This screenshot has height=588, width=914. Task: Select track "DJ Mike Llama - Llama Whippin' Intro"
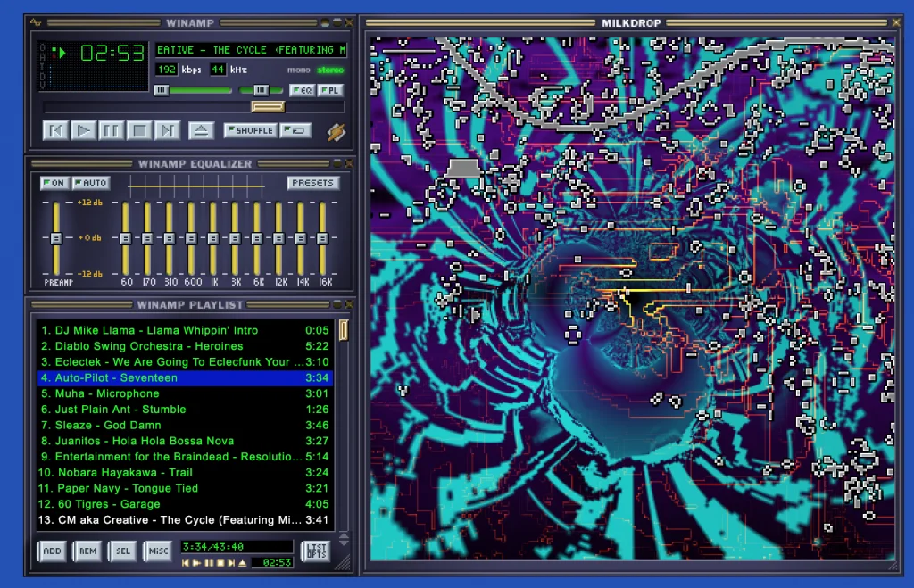click(x=185, y=330)
